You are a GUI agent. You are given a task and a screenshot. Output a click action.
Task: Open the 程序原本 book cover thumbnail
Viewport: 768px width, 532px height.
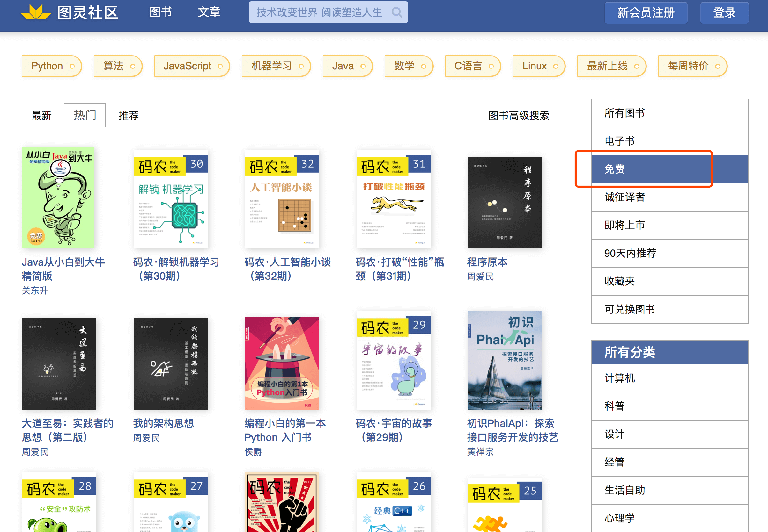click(504, 202)
